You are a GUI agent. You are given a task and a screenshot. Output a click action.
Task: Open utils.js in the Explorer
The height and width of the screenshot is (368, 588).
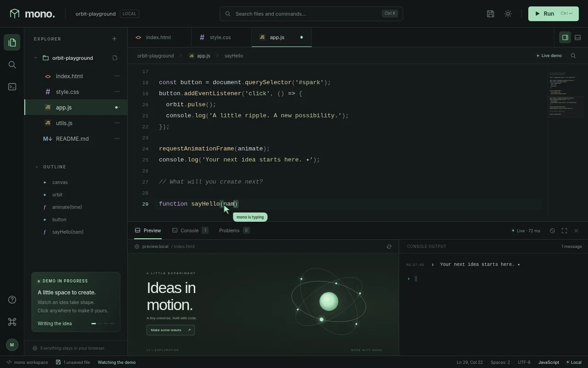click(76, 123)
